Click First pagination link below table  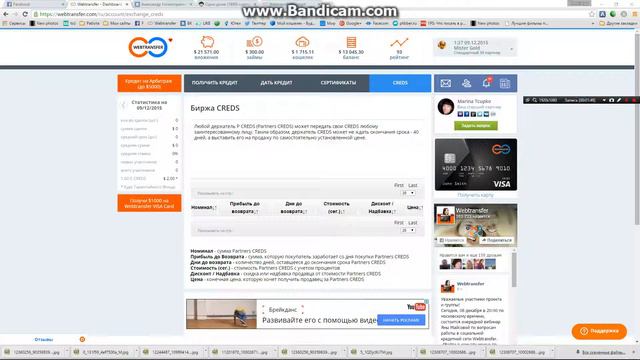399,223
